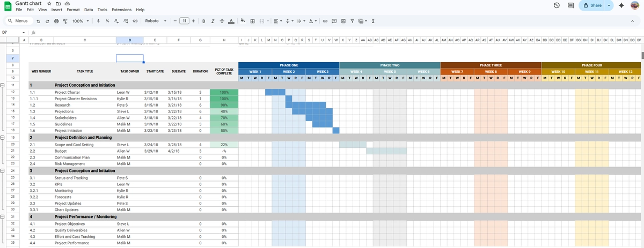Image resolution: width=644 pixels, height=248 pixels.
Task: Open the View menu
Action: pos(42,10)
